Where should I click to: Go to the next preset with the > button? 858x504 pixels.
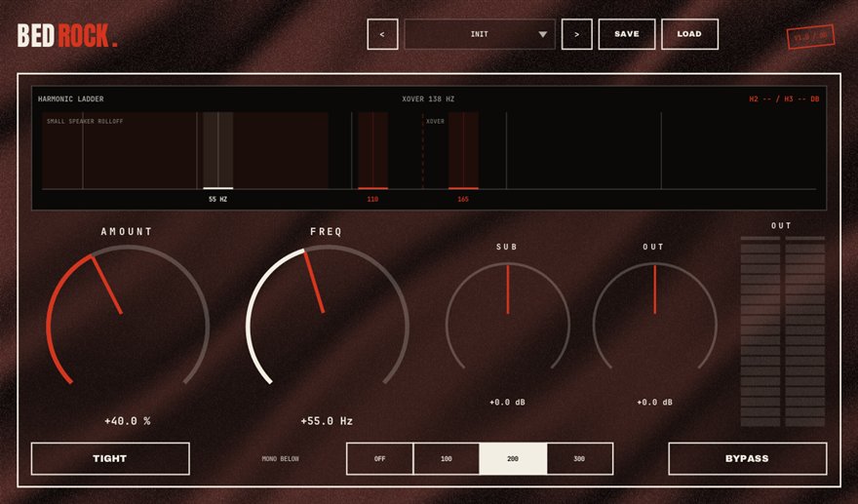(x=577, y=34)
